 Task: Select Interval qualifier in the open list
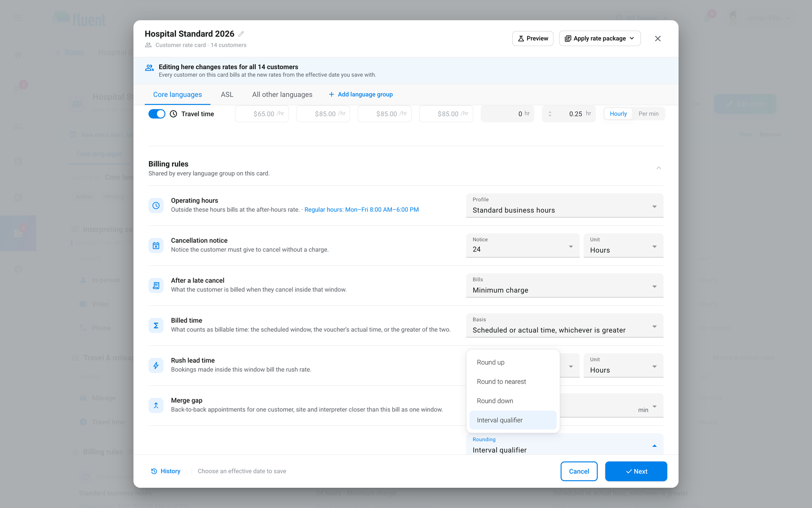[x=513, y=420]
